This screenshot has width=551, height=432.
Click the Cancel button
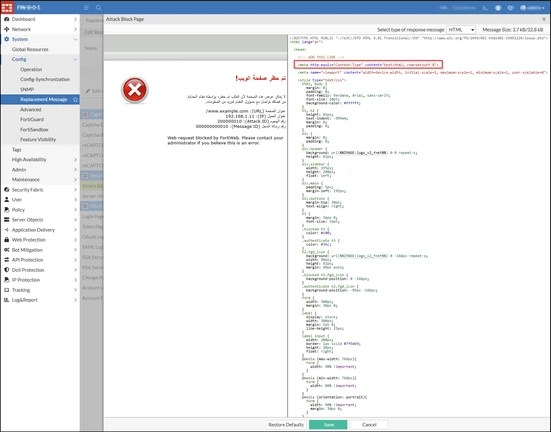point(369,425)
